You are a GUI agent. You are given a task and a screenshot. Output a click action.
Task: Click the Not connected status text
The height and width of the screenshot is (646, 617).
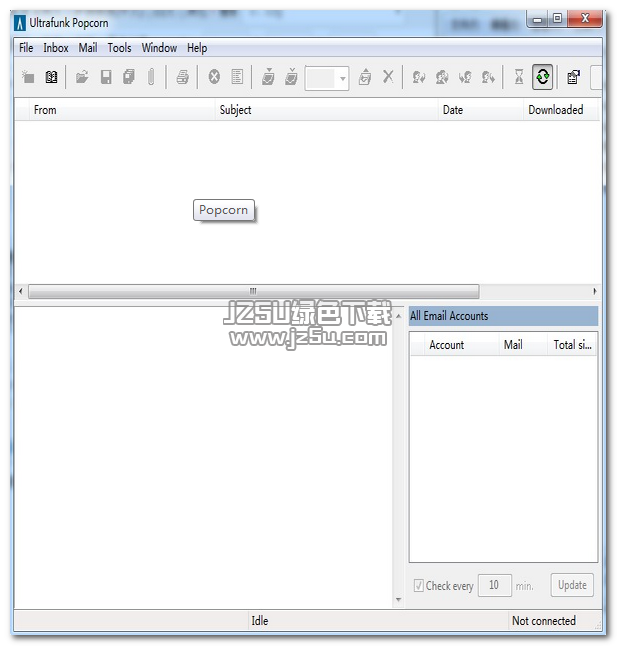coord(544,620)
